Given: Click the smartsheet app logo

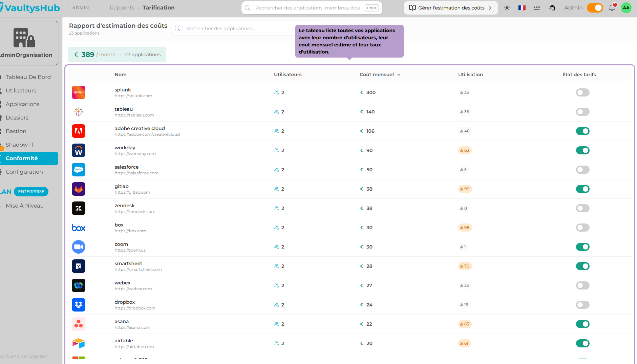Looking at the screenshot, I should click(79, 266).
